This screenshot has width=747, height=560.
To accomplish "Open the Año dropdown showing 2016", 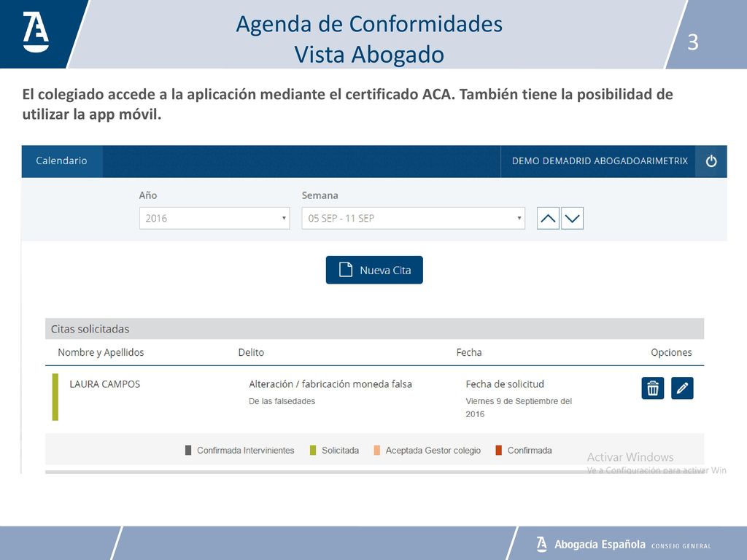I will [x=214, y=219].
